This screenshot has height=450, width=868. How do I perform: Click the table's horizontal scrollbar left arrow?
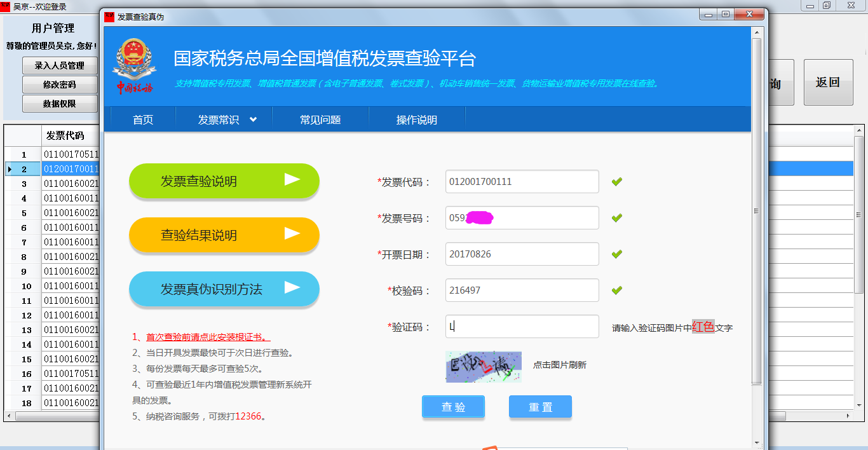(x=9, y=416)
